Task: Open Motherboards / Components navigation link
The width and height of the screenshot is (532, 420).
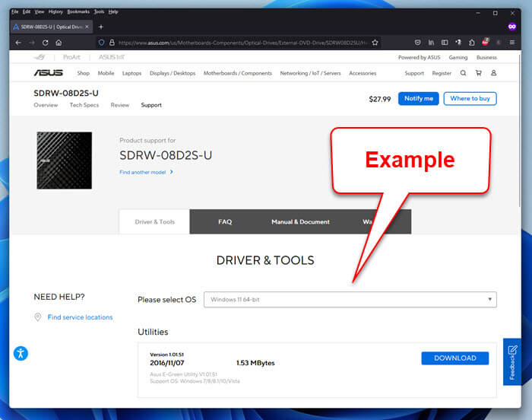Action: pos(237,73)
